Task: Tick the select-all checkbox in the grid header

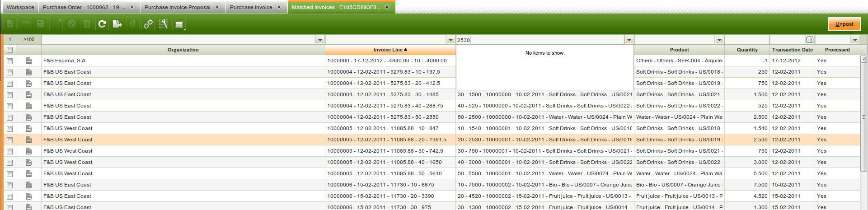Action: point(9,50)
